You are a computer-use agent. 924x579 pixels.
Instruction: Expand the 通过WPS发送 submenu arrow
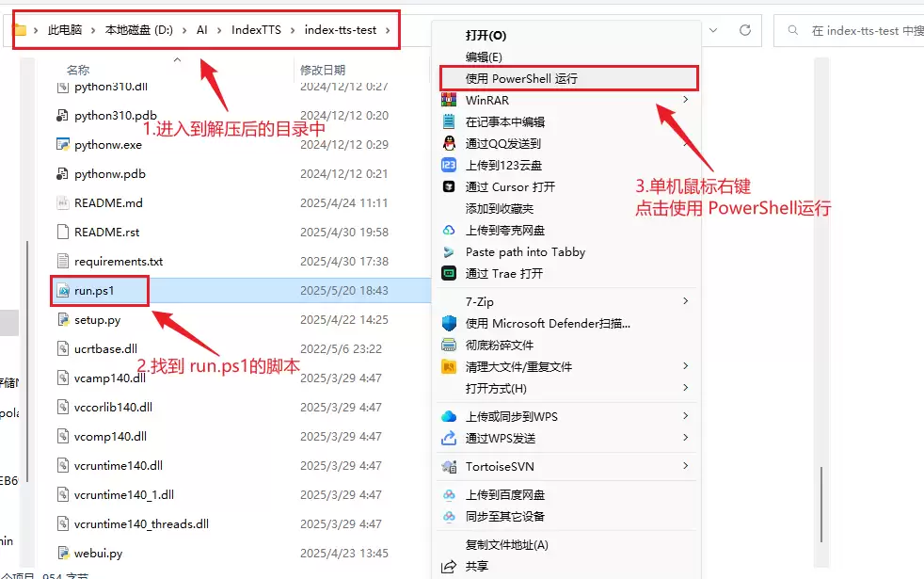(x=685, y=438)
